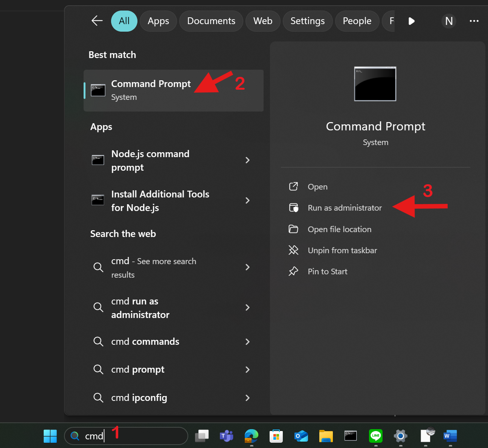This screenshot has height=448, width=488.
Task: Click Unpin from taskbar option
Action: (342, 251)
